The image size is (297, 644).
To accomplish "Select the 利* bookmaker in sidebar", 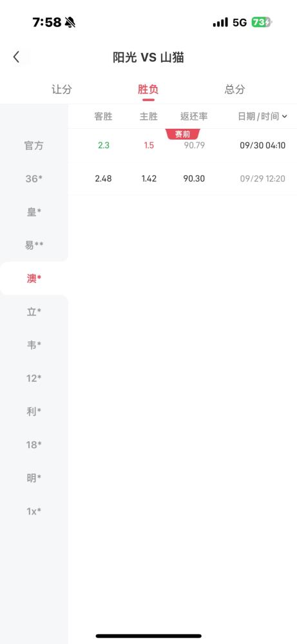I will (34, 412).
